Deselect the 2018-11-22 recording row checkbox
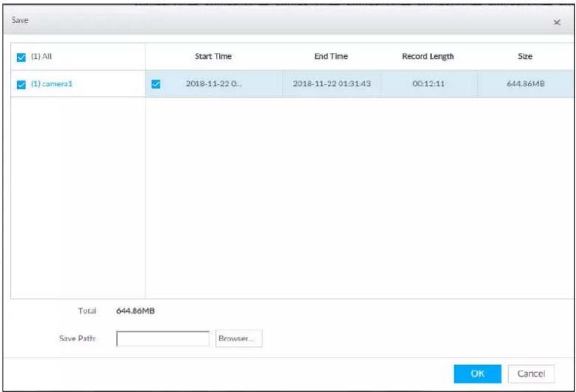Viewport: 576px width, 392px height. click(x=156, y=84)
